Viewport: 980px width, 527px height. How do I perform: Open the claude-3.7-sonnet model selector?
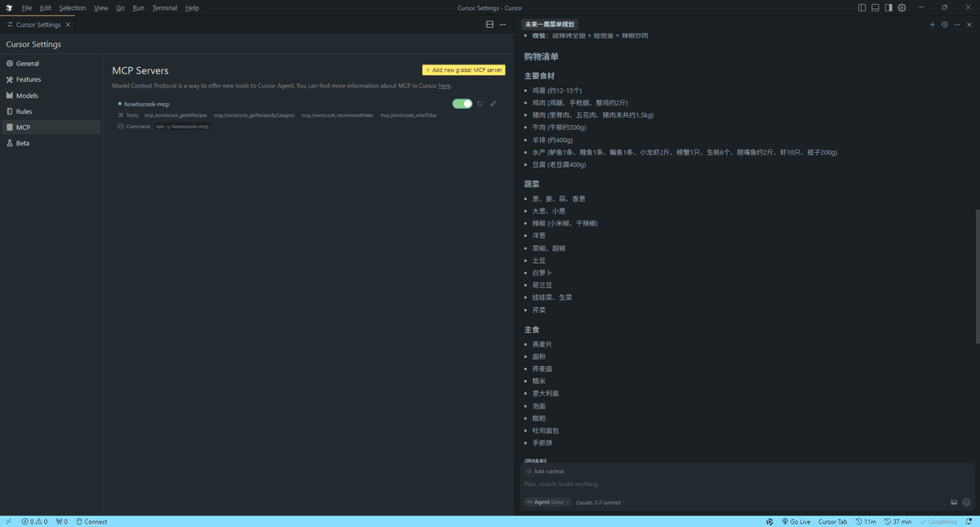click(x=600, y=502)
